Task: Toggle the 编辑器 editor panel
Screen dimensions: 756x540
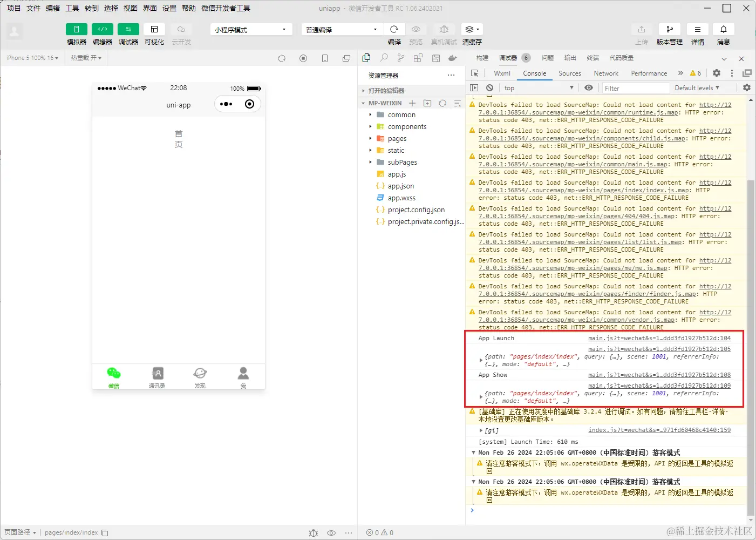Action: click(x=103, y=29)
